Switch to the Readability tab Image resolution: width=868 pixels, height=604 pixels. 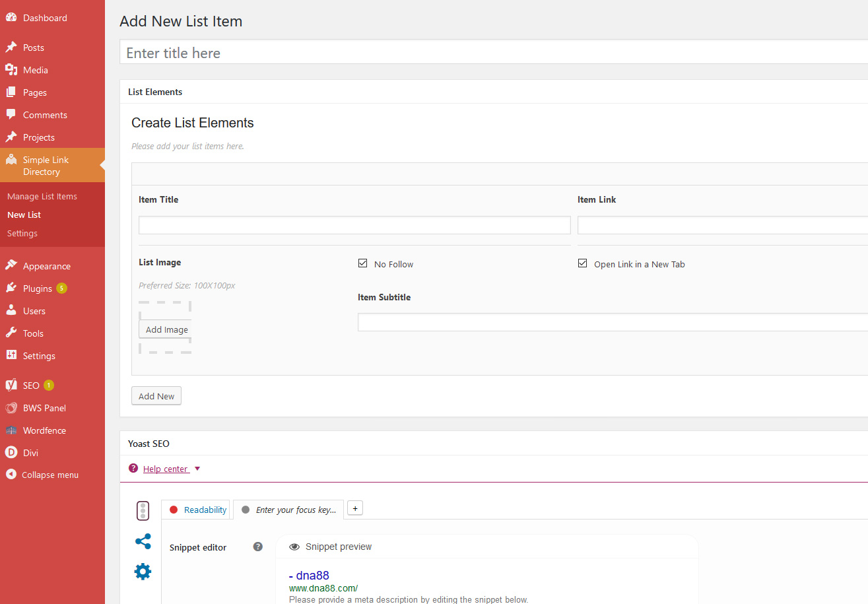pos(198,510)
